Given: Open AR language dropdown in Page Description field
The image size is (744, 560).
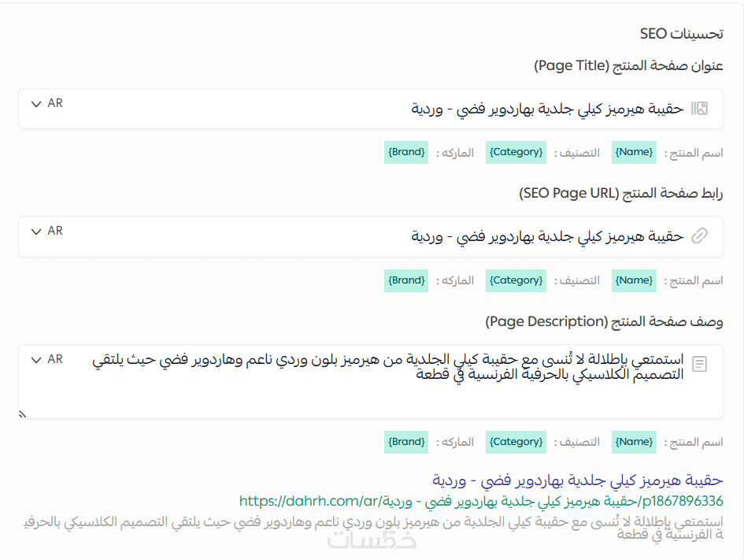Looking at the screenshot, I should click(x=46, y=359).
